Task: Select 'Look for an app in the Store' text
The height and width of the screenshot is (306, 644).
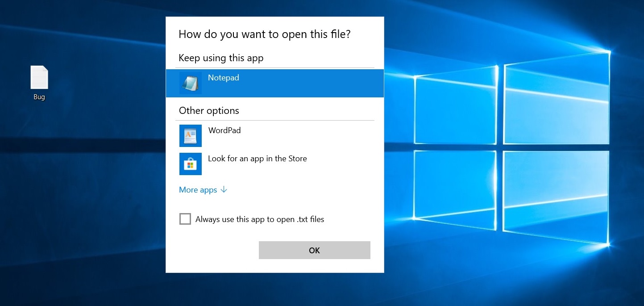Action: click(258, 159)
